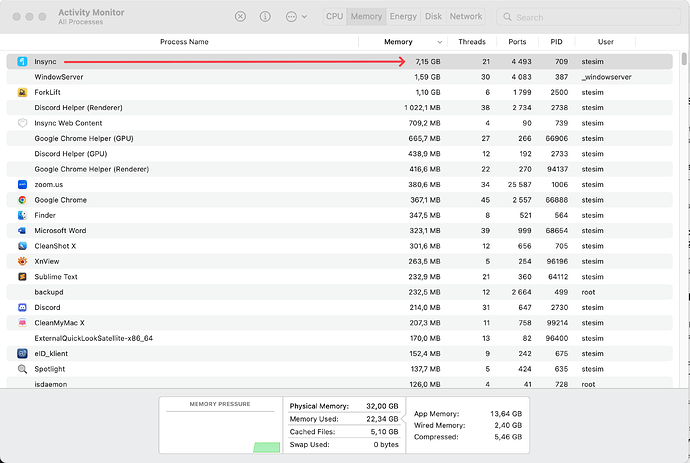690x463 pixels.
Task: Click the Insync app icon
Action: click(x=22, y=62)
